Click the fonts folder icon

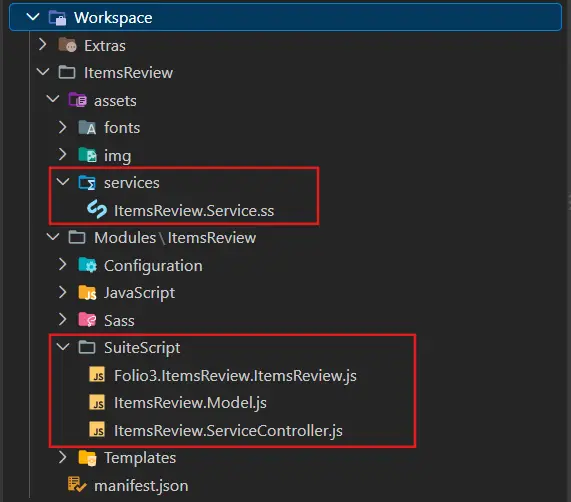tap(87, 127)
